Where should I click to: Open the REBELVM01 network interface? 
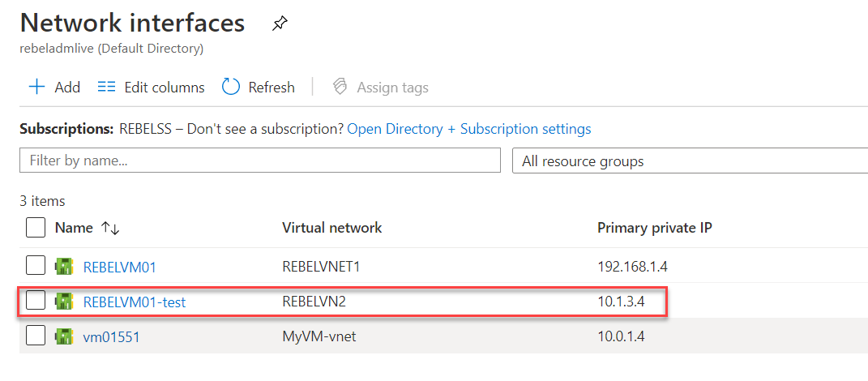pos(120,268)
